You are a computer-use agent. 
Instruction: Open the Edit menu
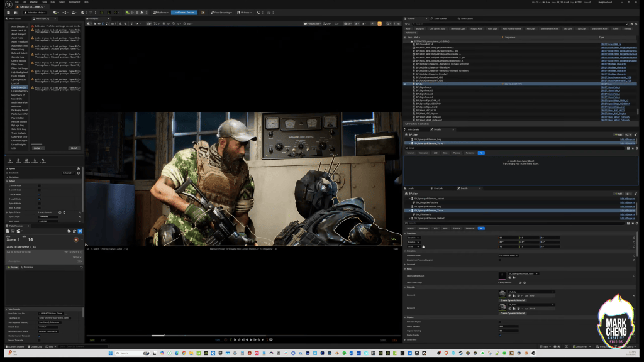pos(25,2)
